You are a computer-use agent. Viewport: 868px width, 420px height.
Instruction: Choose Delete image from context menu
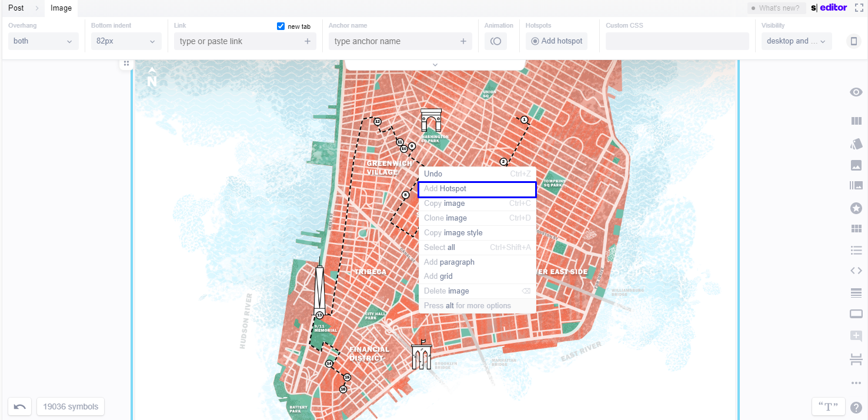pos(478,291)
